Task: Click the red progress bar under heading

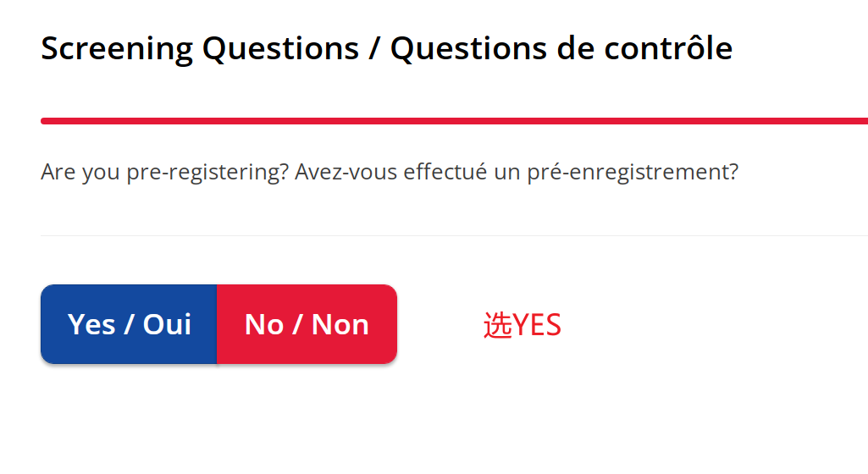Action: [x=454, y=121]
